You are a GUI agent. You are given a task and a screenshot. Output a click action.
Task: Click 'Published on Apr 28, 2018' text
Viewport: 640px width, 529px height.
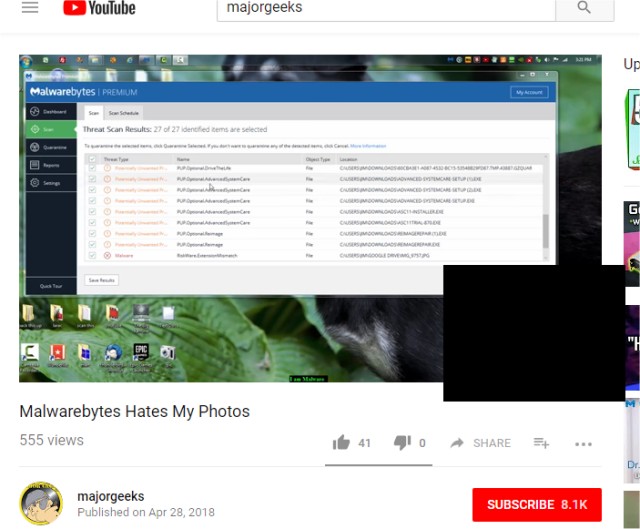pyautogui.click(x=146, y=512)
